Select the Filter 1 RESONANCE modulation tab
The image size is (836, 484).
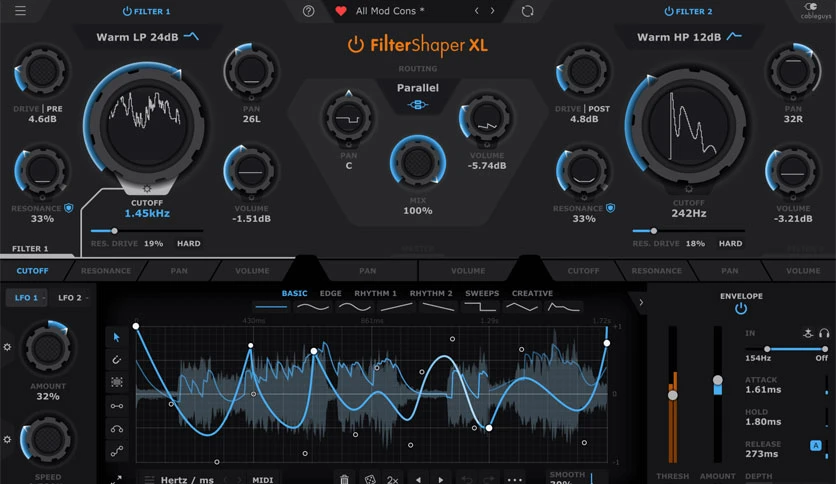pos(106,271)
